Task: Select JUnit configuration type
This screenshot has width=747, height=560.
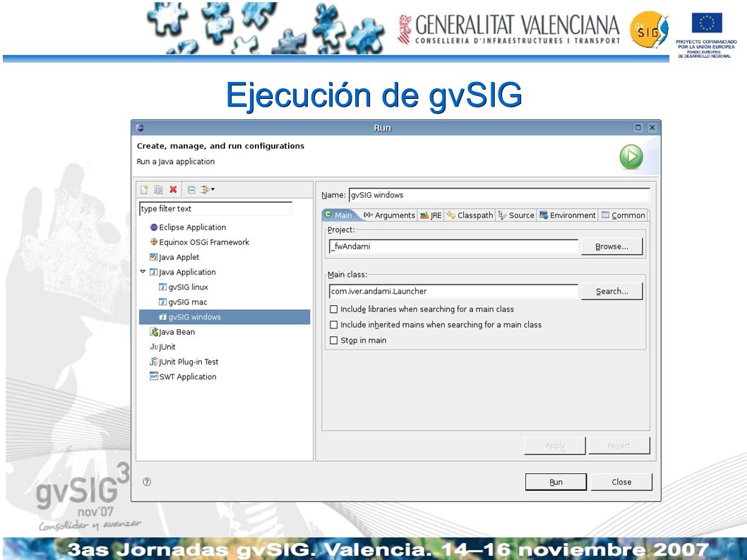Action: tap(162, 347)
